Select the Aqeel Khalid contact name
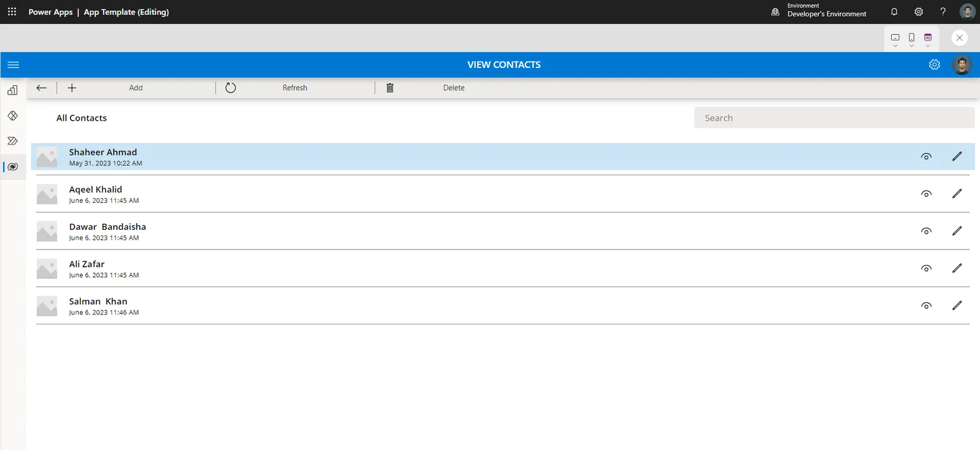 [96, 189]
